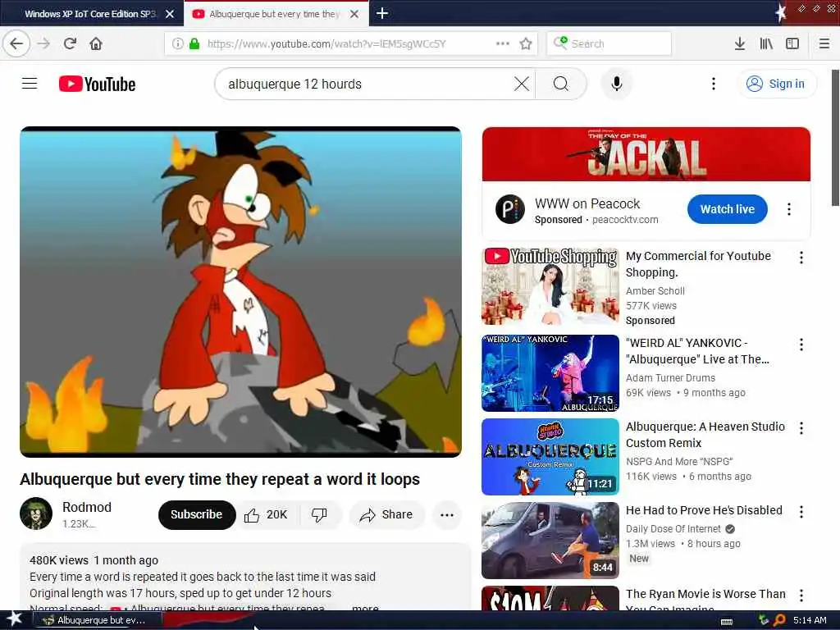Screen dimensions: 840x630
Task: Open a new browser tab
Action: point(382,13)
